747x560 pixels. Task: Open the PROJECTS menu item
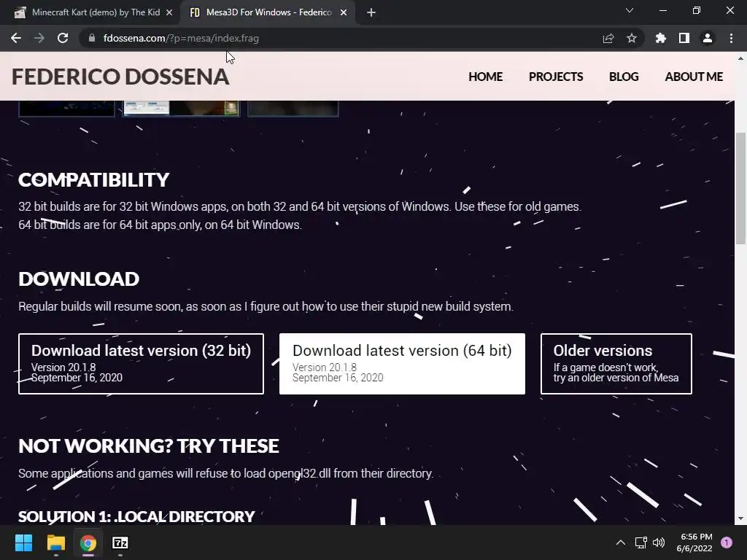pyautogui.click(x=555, y=77)
